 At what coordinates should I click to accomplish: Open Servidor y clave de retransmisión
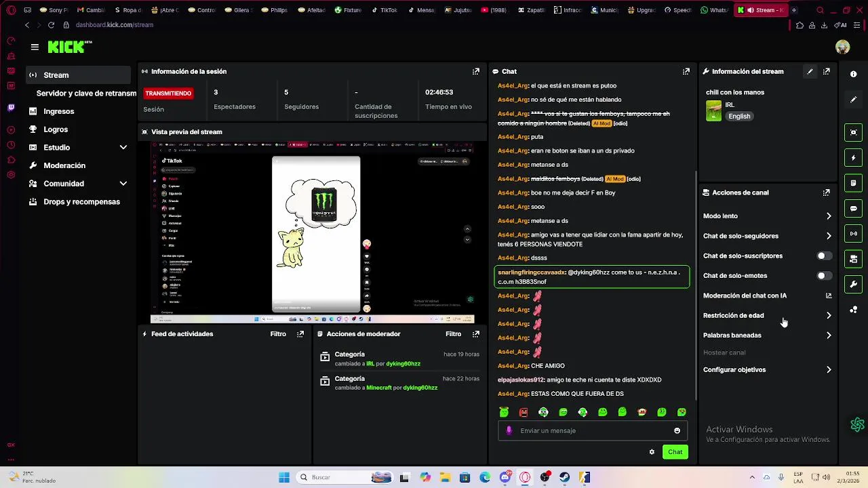pyautogui.click(x=86, y=94)
